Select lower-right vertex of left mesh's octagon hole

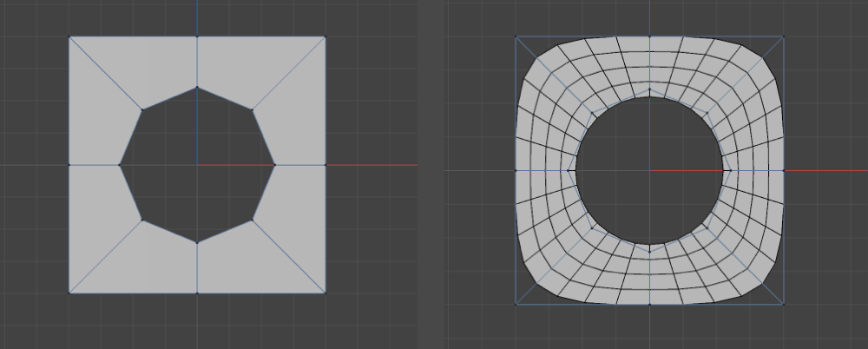coord(252,220)
